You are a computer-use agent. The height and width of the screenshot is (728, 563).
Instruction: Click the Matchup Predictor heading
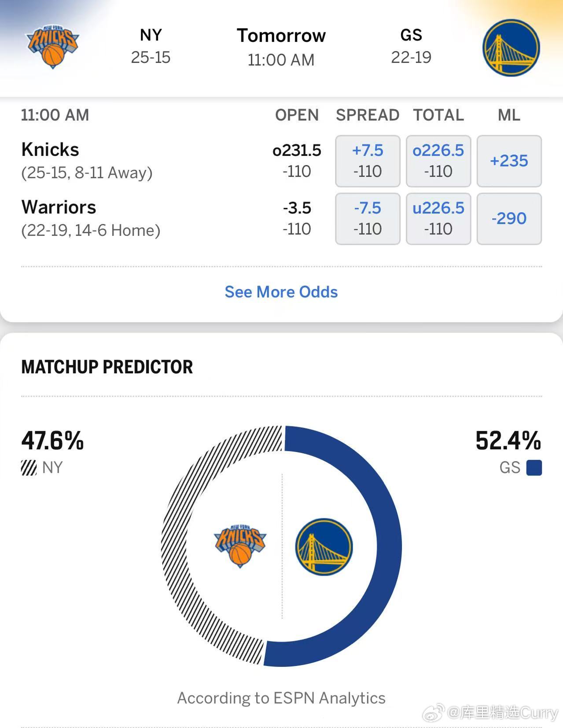[107, 367]
